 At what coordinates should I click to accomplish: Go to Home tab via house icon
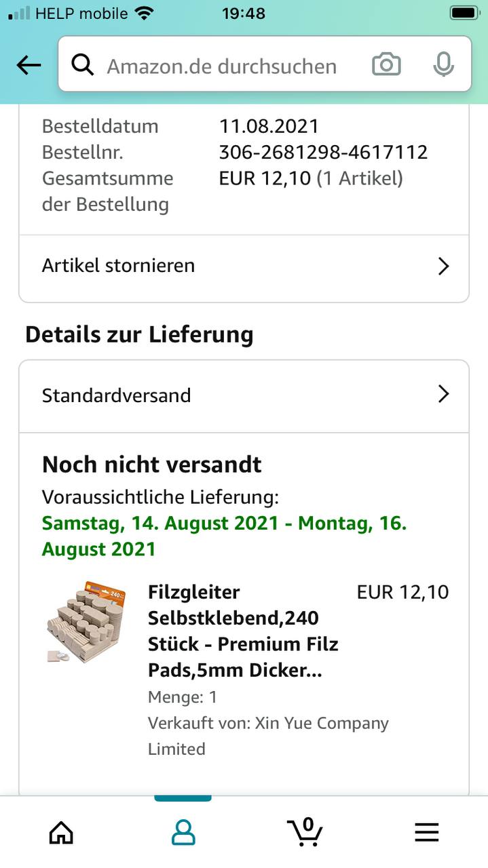tap(61, 832)
